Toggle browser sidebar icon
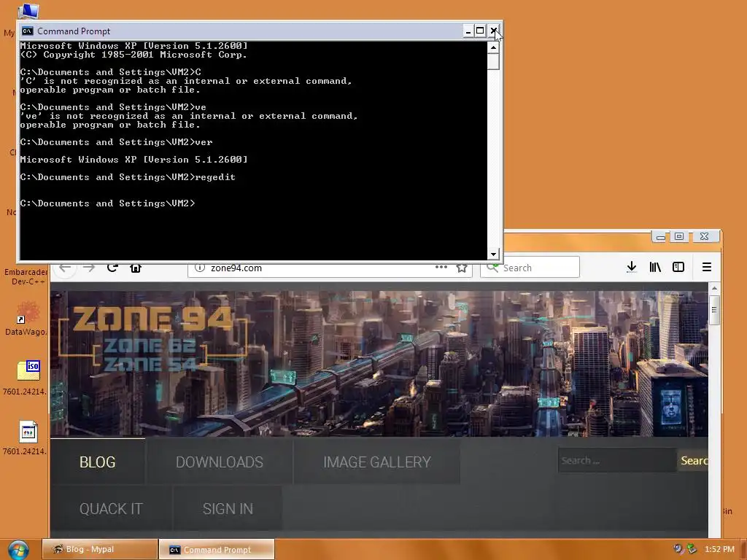The width and height of the screenshot is (747, 560). [x=678, y=267]
